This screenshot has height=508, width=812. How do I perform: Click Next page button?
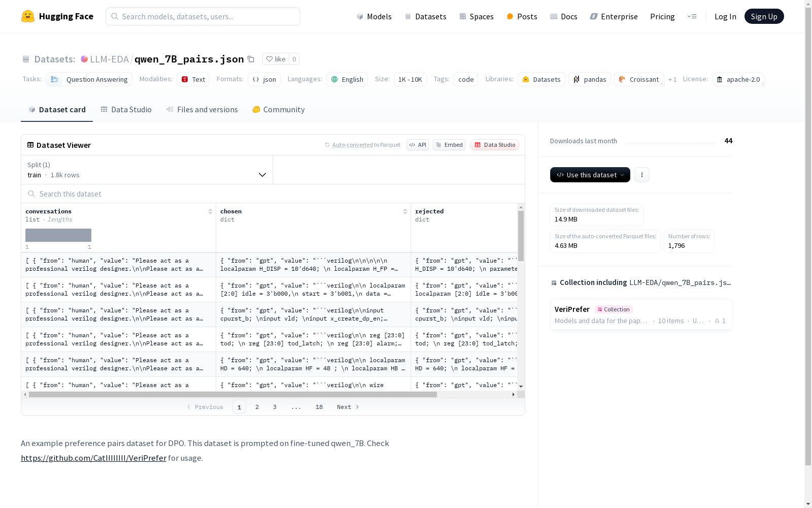[x=348, y=407]
